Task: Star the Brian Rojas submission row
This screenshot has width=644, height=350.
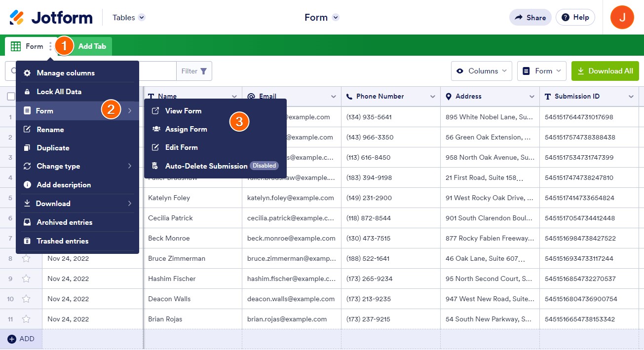Action: 26,319
